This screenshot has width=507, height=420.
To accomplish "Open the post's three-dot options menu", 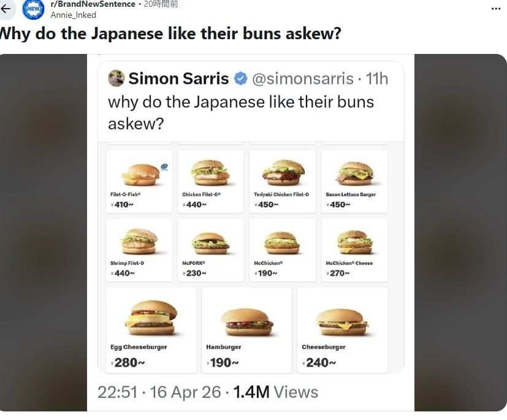I will [496, 9].
